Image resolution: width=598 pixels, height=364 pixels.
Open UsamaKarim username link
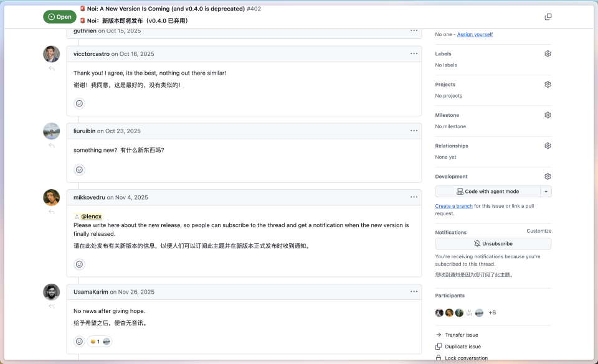pyautogui.click(x=91, y=292)
